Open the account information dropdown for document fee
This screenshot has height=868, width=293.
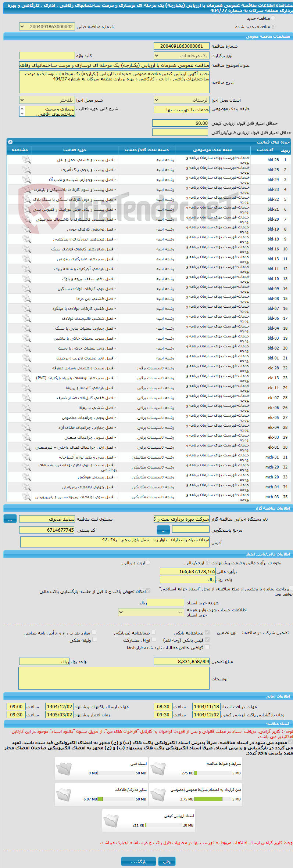[x=151, y=612]
